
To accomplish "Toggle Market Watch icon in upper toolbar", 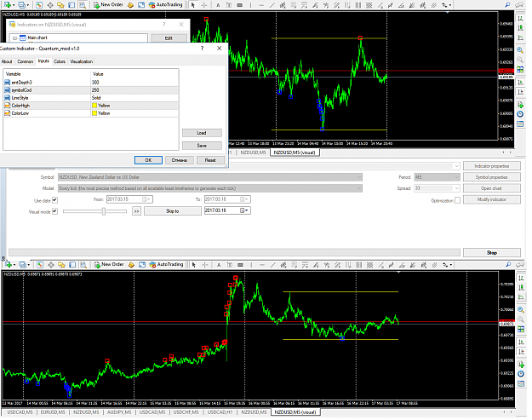I will (x=39, y=5).
